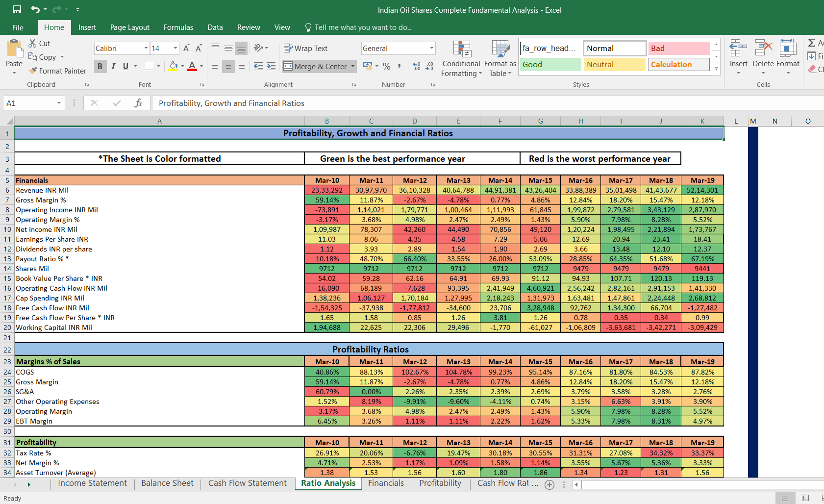
Task: Open the Profitability sheet tab
Action: (440, 483)
